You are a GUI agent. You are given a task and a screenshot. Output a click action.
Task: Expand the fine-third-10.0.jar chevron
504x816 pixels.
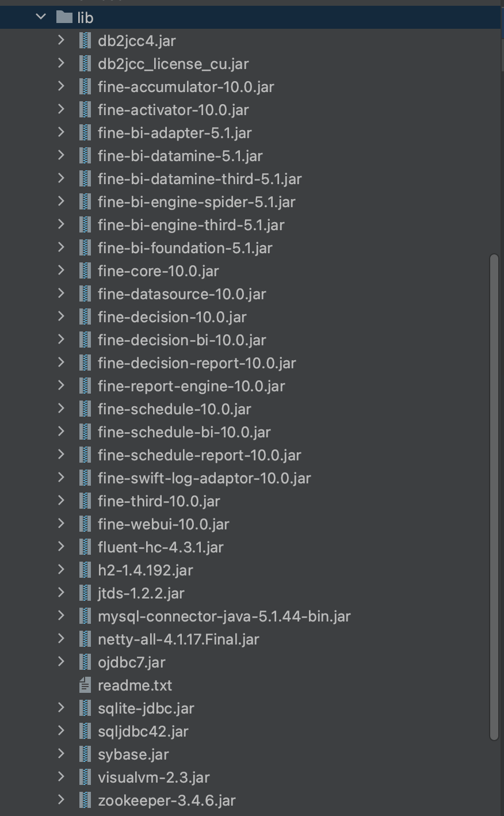click(61, 501)
